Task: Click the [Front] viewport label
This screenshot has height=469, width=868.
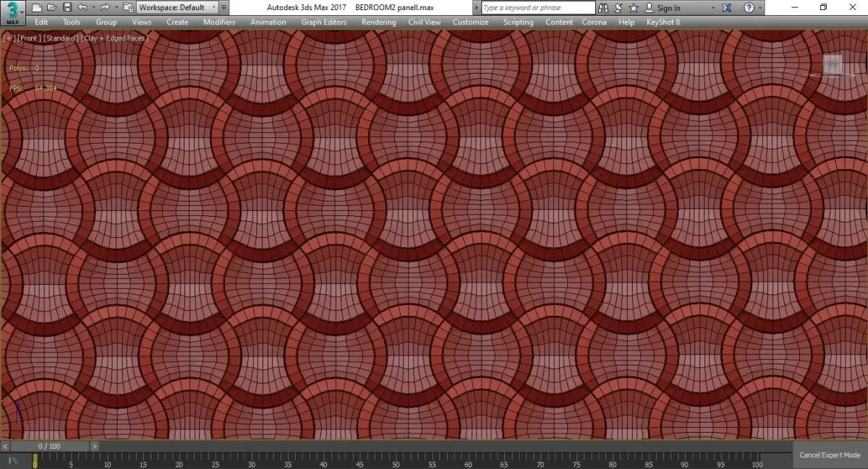Action: tap(28, 38)
